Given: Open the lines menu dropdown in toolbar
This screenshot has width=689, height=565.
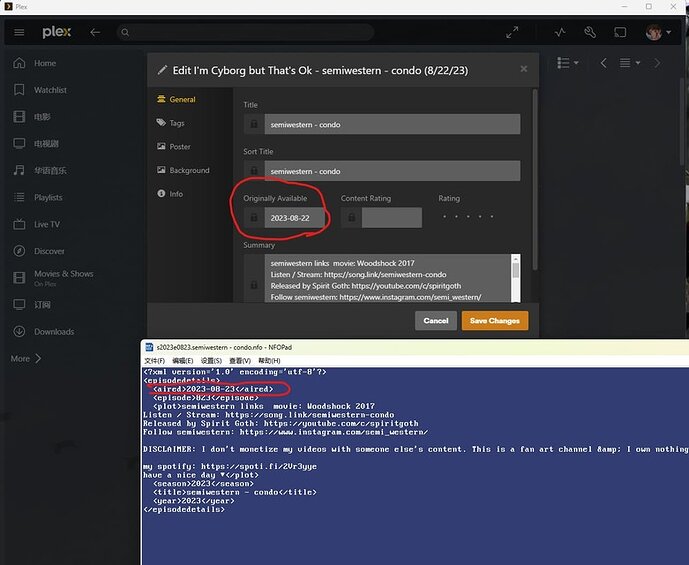Looking at the screenshot, I should (x=630, y=63).
